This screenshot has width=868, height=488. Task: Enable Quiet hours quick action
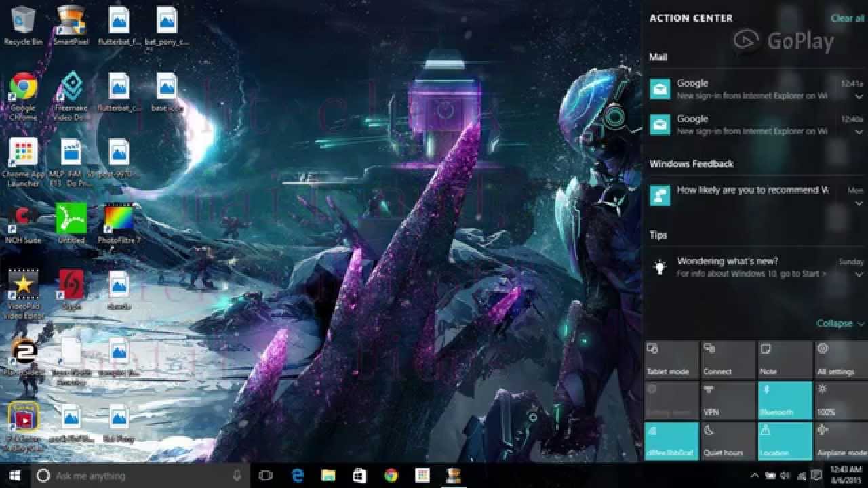click(x=728, y=441)
